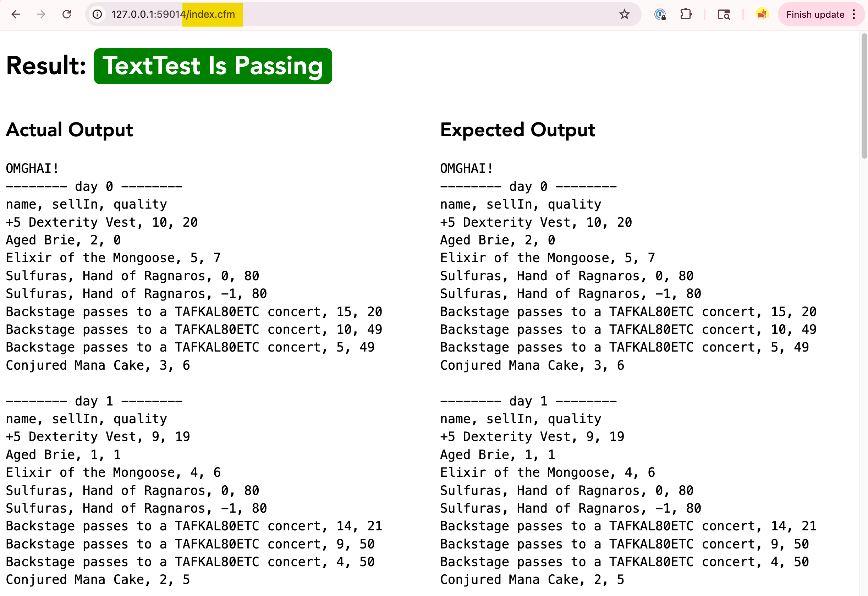Click inside the URL address bar
This screenshot has width=868, height=596.
[336, 14]
